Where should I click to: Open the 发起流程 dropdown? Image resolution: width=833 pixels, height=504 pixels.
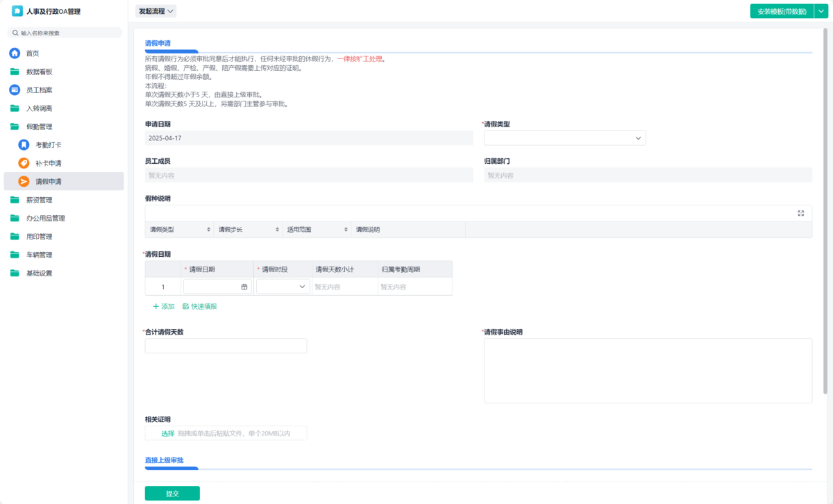[156, 11]
